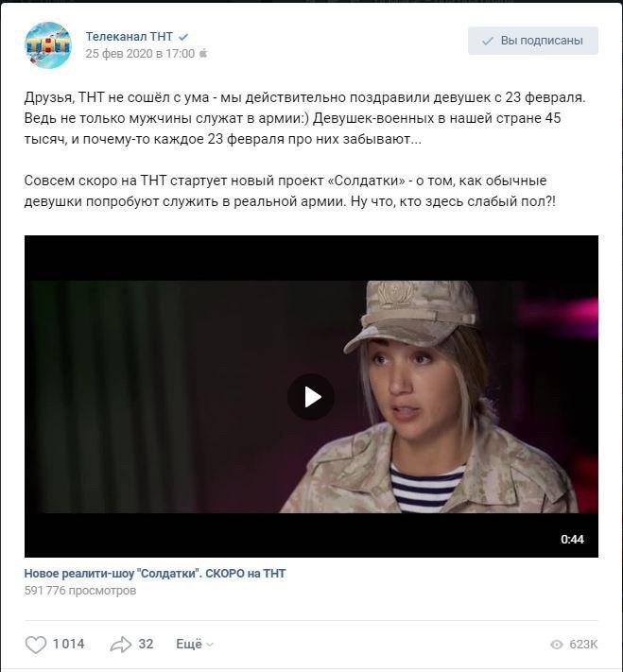Click the checkmark inside Вы подписаны button

[x=488, y=42]
